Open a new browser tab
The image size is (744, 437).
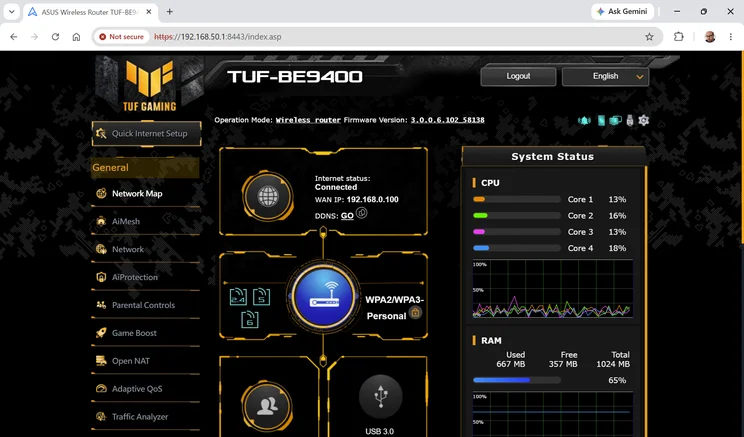169,12
